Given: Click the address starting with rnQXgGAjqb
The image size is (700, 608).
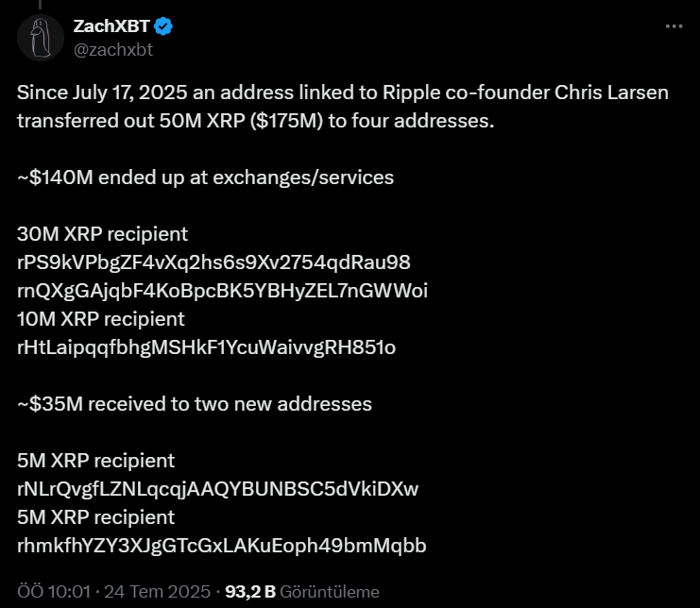Looking at the screenshot, I should (x=222, y=290).
